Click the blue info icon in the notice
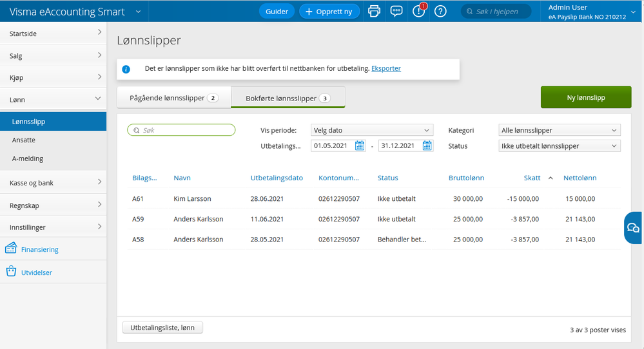The width and height of the screenshot is (644, 349). point(126,70)
